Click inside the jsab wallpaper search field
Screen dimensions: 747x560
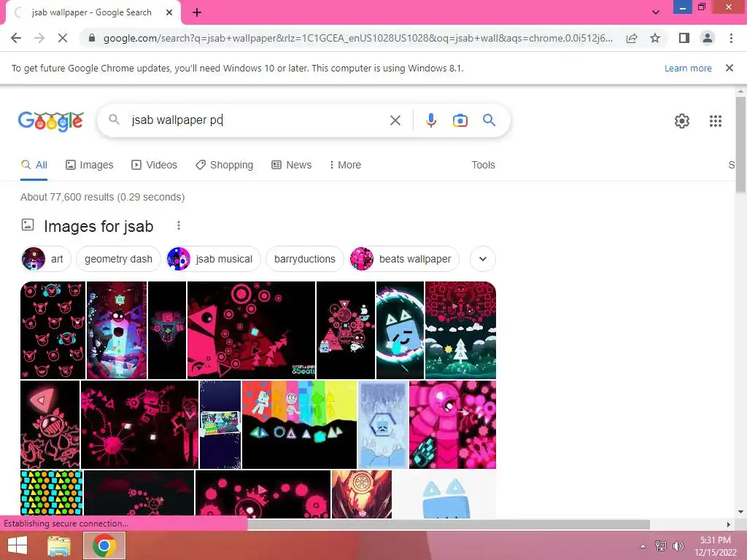258,120
